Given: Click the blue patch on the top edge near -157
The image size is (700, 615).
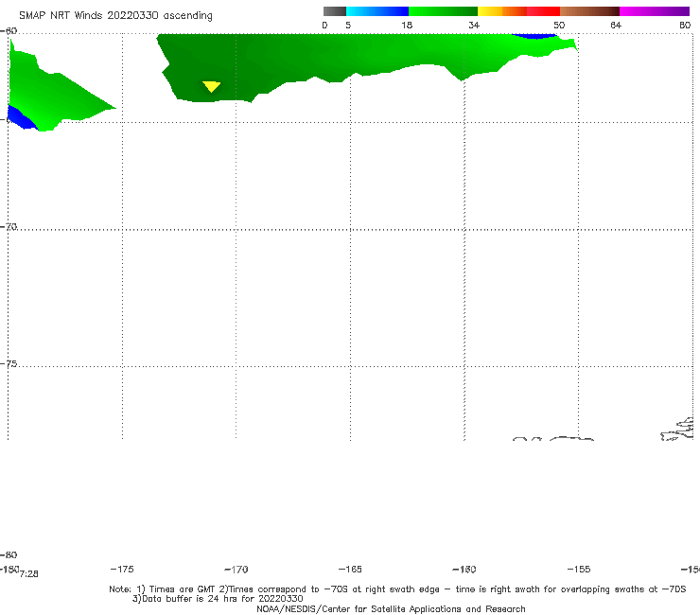Looking at the screenshot, I should pos(534,36).
